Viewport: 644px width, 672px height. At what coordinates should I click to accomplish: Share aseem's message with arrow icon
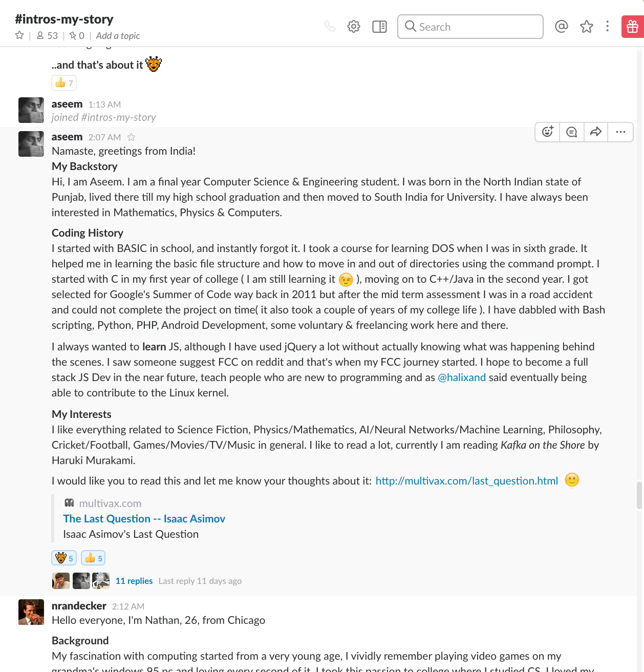(596, 132)
